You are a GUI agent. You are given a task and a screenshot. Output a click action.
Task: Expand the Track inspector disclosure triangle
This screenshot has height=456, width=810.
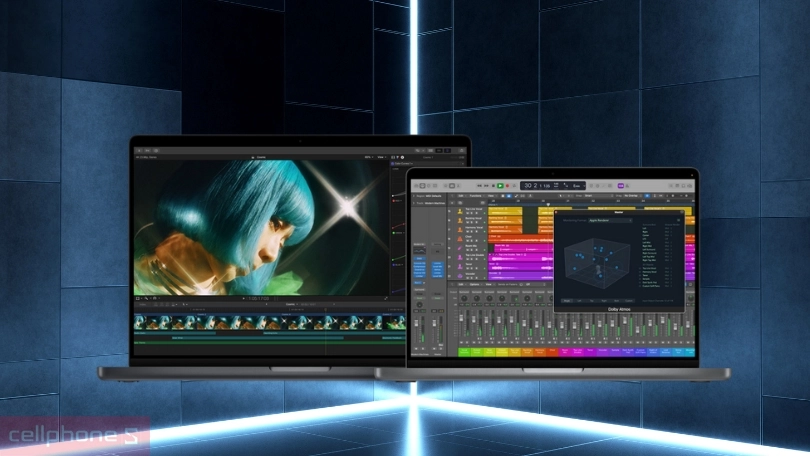(414, 203)
